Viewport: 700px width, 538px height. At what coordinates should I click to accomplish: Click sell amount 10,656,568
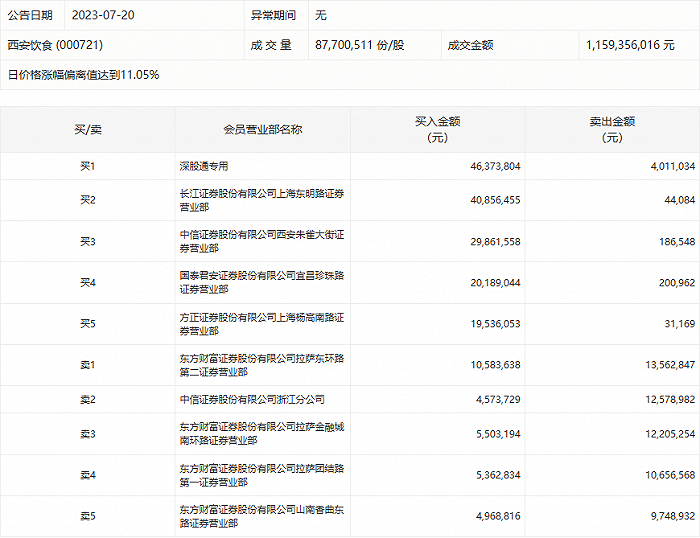tap(670, 475)
